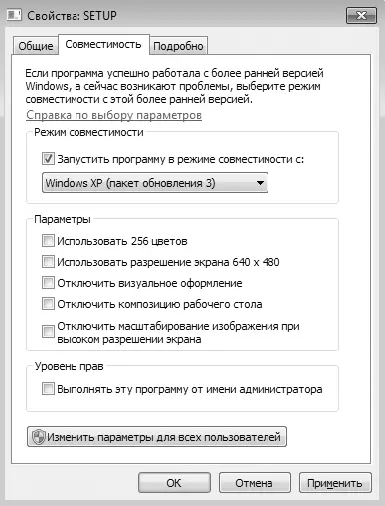Confirm the dialog with OK
The image size is (385, 506).
(174, 483)
